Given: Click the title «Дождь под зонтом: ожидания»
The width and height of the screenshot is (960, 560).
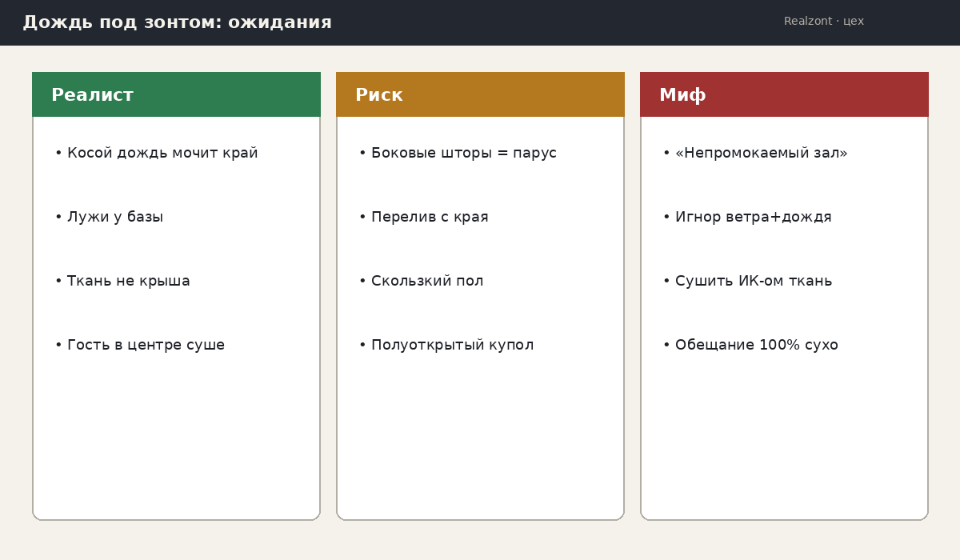Looking at the screenshot, I should click(x=177, y=22).
